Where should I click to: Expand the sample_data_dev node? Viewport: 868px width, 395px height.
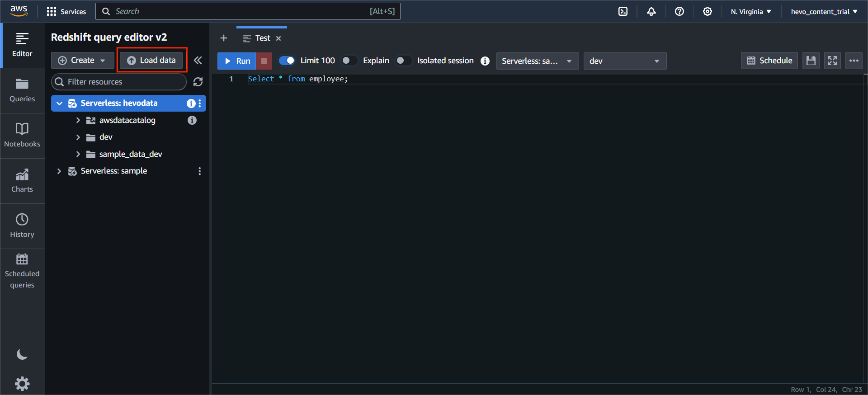pyautogui.click(x=78, y=154)
